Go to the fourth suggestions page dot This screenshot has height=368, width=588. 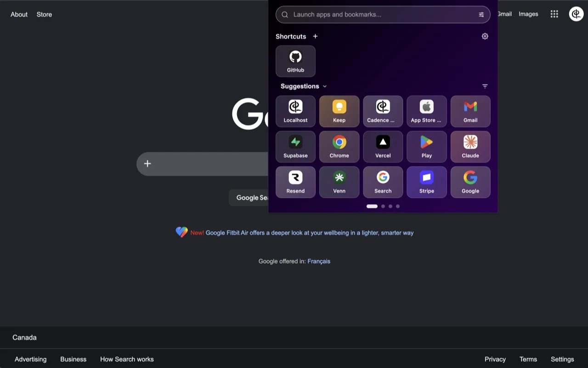click(x=398, y=206)
